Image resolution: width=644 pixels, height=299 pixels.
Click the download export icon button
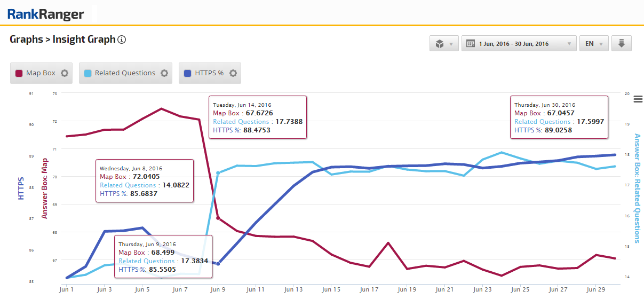pyautogui.click(x=621, y=44)
